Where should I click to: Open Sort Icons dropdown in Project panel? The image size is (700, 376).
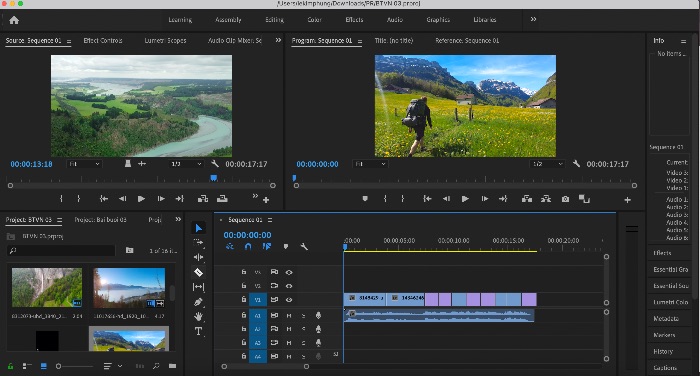[x=113, y=366]
